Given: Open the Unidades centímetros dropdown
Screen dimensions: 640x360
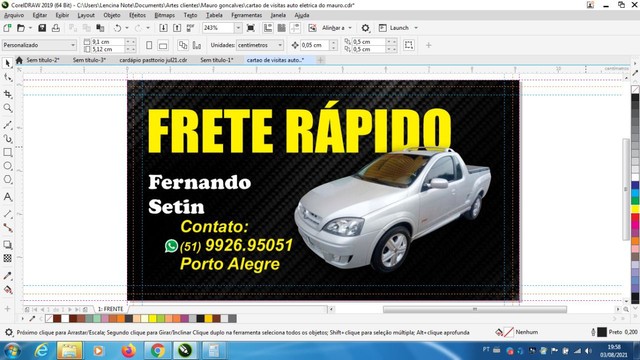Looking at the screenshot, I should click(260, 45).
